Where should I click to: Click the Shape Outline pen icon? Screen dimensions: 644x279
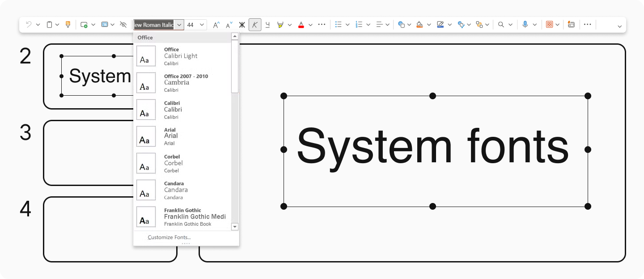[x=441, y=25]
